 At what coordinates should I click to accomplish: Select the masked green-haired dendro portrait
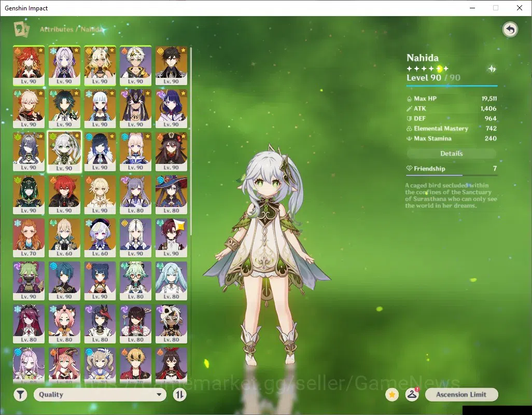tap(29, 195)
